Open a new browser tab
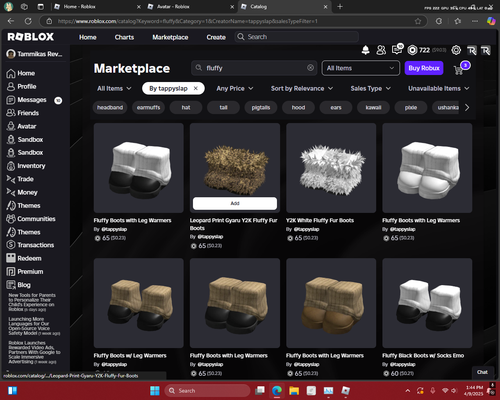The height and width of the screenshot is (400, 500). click(x=340, y=7)
